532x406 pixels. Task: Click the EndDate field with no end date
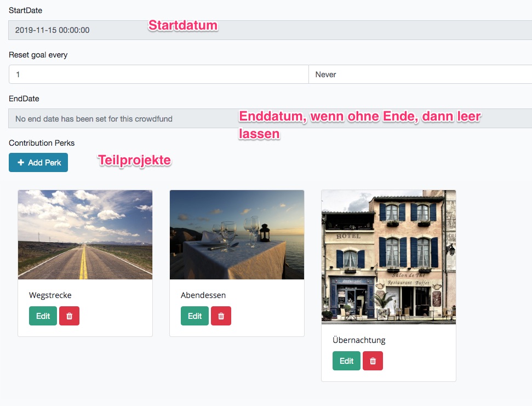[270, 118]
